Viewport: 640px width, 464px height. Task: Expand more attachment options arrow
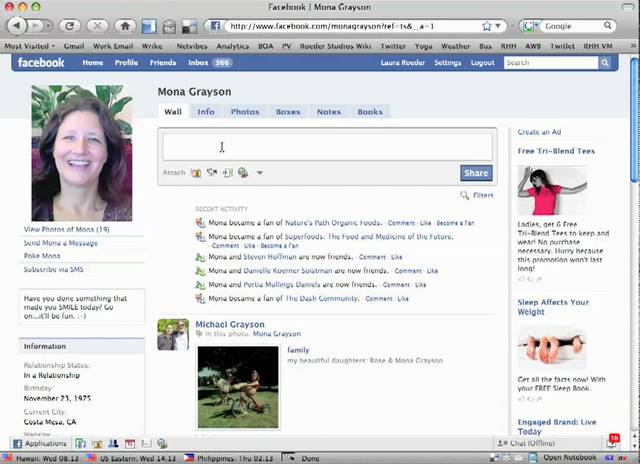tap(260, 173)
